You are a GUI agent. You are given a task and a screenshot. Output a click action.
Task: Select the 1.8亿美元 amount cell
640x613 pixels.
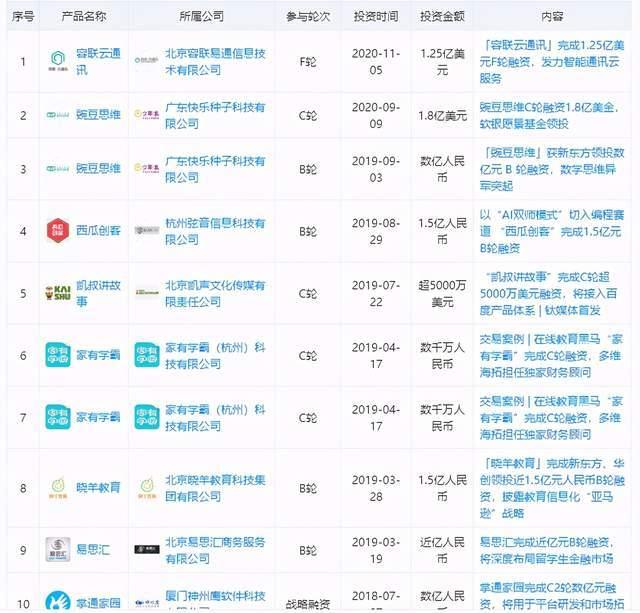(442, 115)
